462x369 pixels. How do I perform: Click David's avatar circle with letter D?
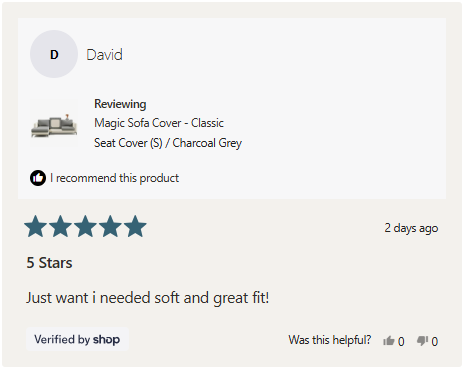pyautogui.click(x=54, y=54)
